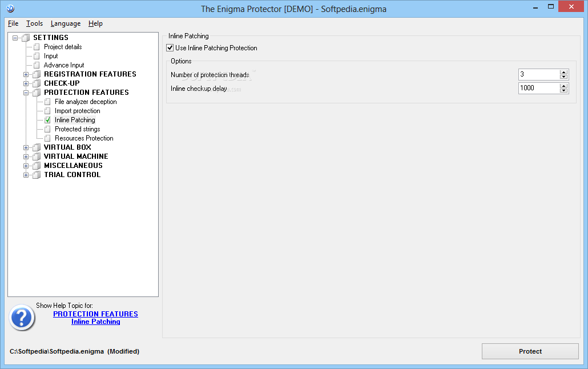Click the Import protection page icon
588x369 pixels.
point(47,111)
